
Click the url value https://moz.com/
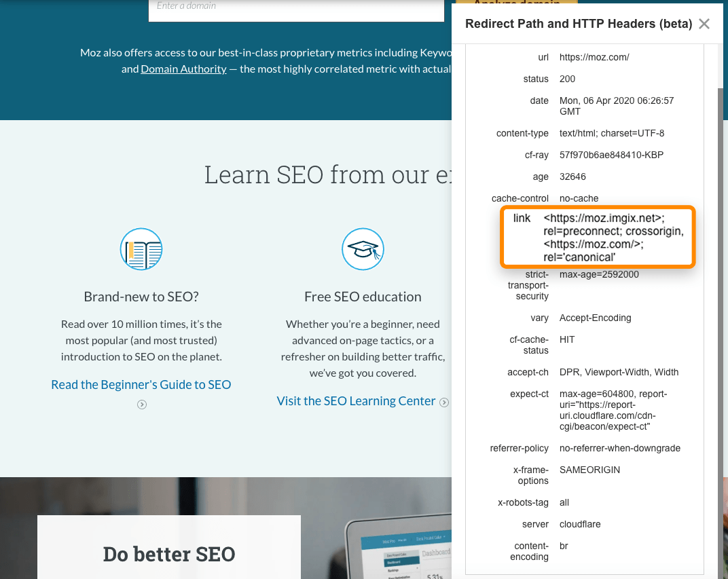click(594, 57)
